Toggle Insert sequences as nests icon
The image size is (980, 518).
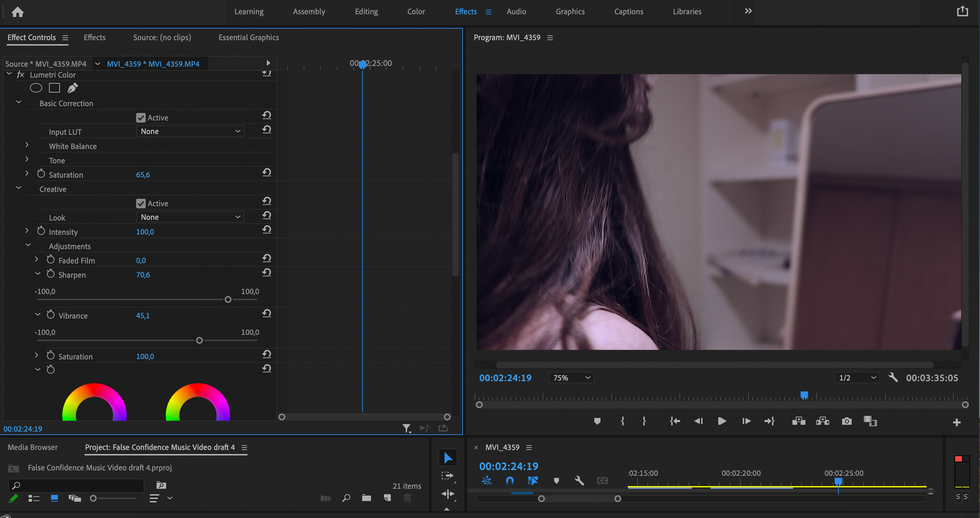click(x=486, y=481)
